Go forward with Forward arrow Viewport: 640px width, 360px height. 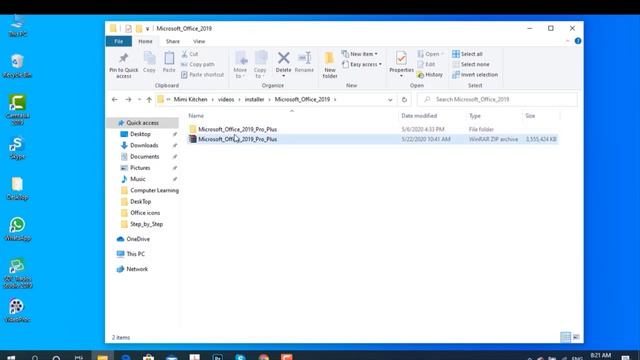coord(128,99)
